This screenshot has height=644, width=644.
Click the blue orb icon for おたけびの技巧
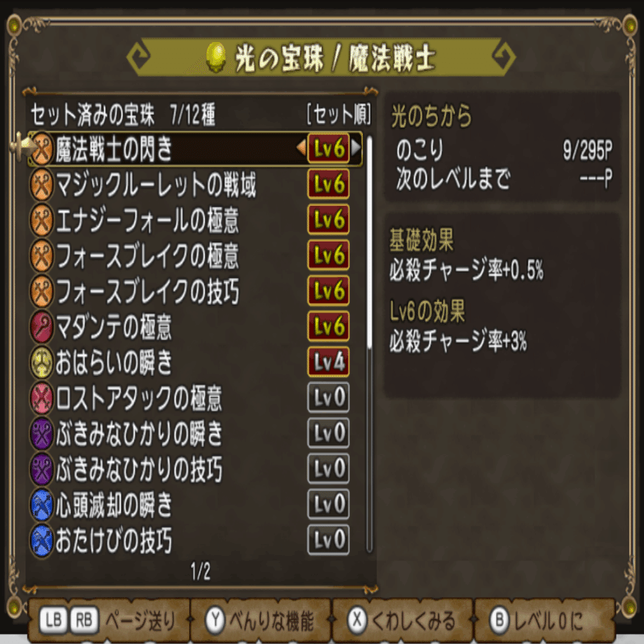[41, 540]
